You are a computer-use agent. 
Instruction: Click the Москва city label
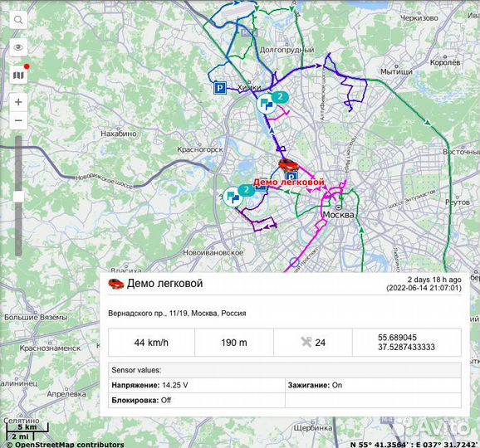pos(339,215)
